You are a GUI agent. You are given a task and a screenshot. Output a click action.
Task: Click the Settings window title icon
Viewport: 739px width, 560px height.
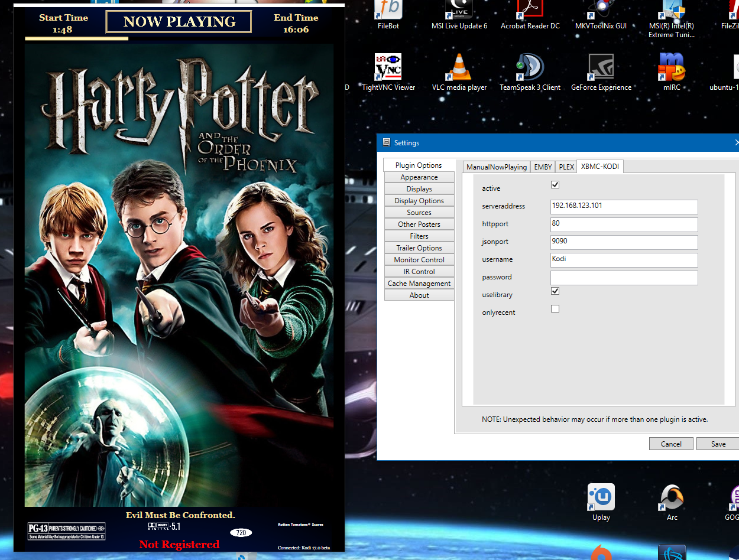point(387,142)
